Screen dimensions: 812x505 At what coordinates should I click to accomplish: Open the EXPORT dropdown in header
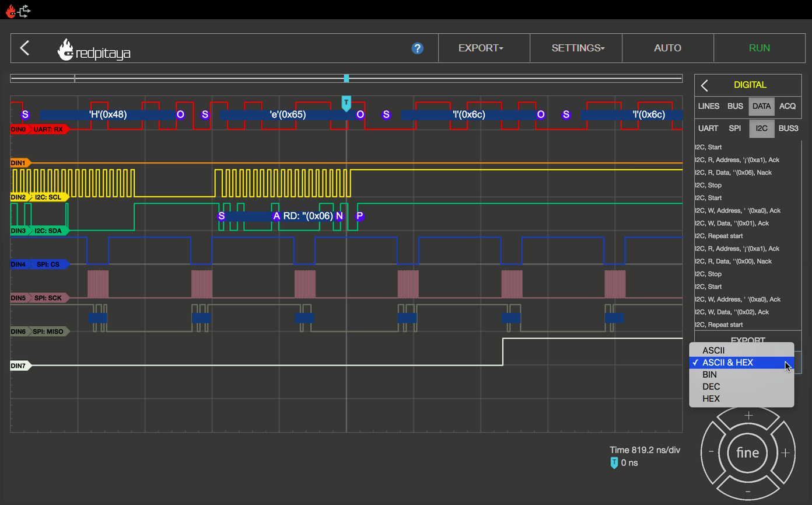click(484, 48)
